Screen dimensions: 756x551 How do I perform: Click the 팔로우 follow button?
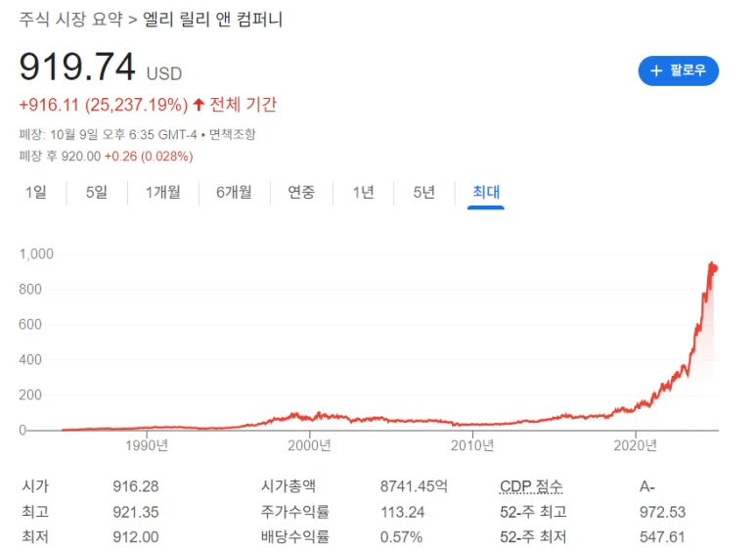[x=678, y=70]
